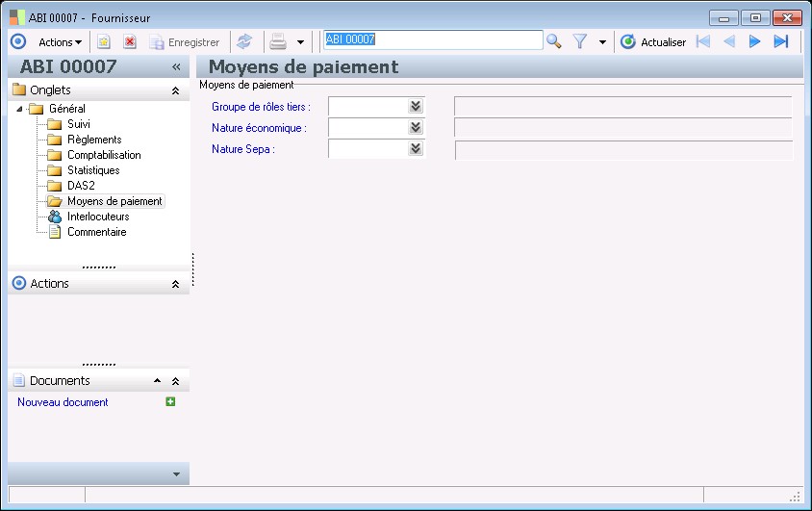Image resolution: width=812 pixels, height=511 pixels.
Task: Open Nature économique dropdown
Action: [x=416, y=127]
